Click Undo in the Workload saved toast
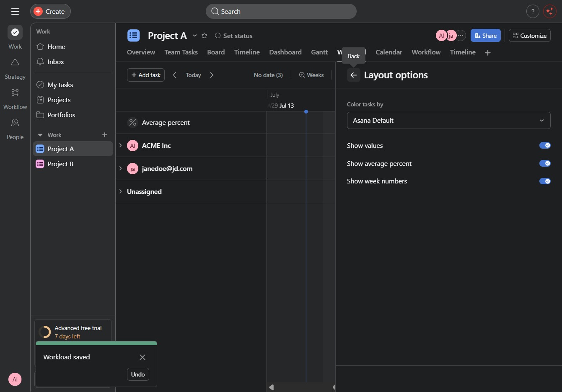This screenshot has height=392, width=562. [x=138, y=374]
